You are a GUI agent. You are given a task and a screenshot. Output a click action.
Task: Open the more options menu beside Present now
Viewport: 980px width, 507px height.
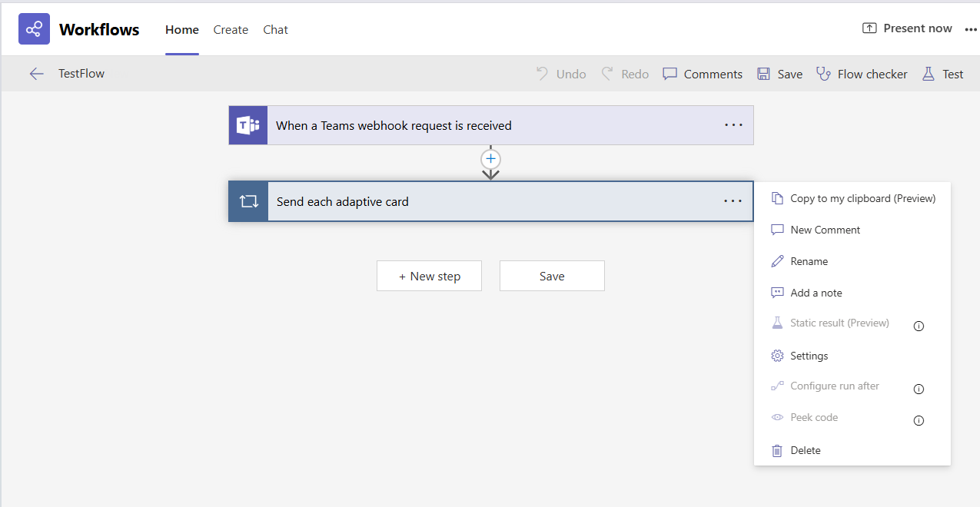click(970, 29)
